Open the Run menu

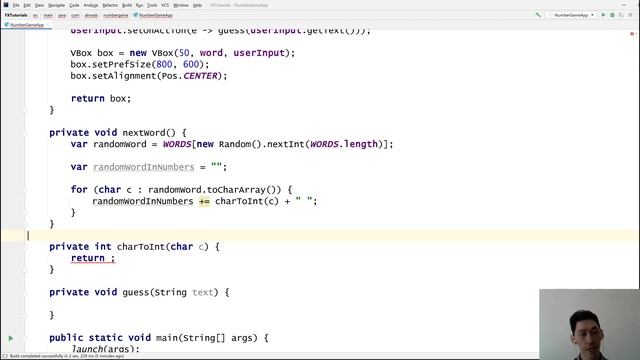pyautogui.click(x=139, y=5)
